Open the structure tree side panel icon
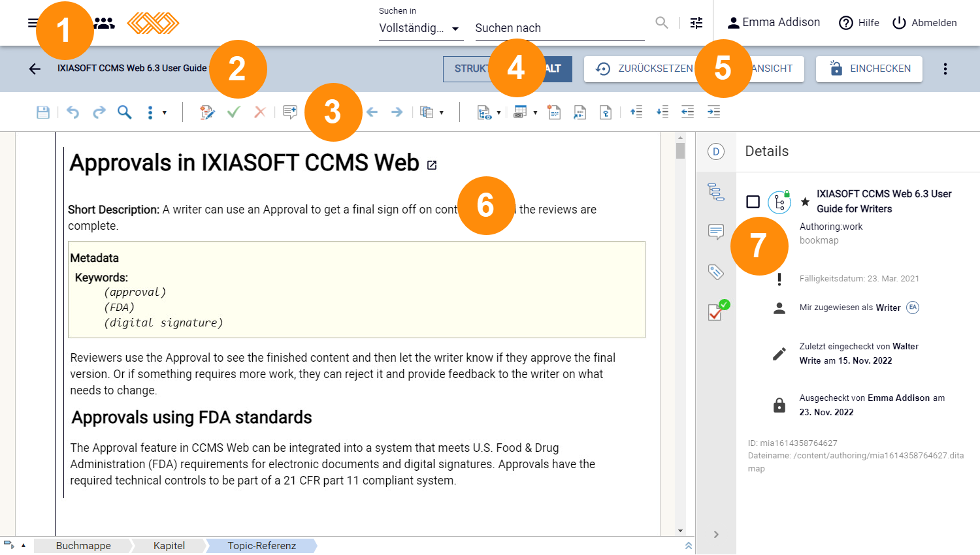Image resolution: width=980 pixels, height=555 pixels. [x=716, y=192]
